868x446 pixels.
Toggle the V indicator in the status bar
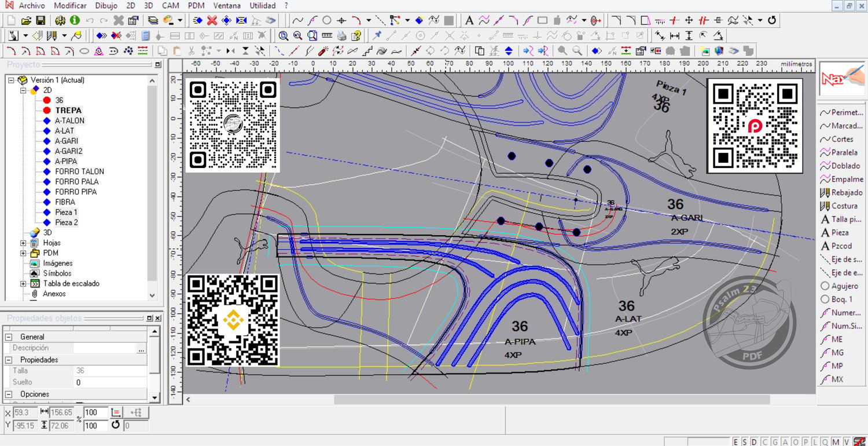[847, 442]
